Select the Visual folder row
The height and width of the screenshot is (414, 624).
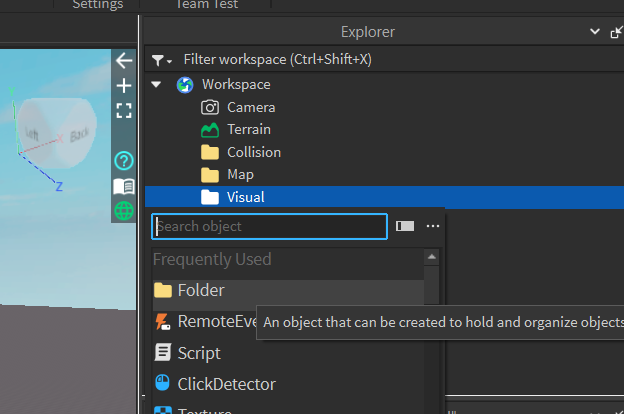pyautogui.click(x=384, y=197)
